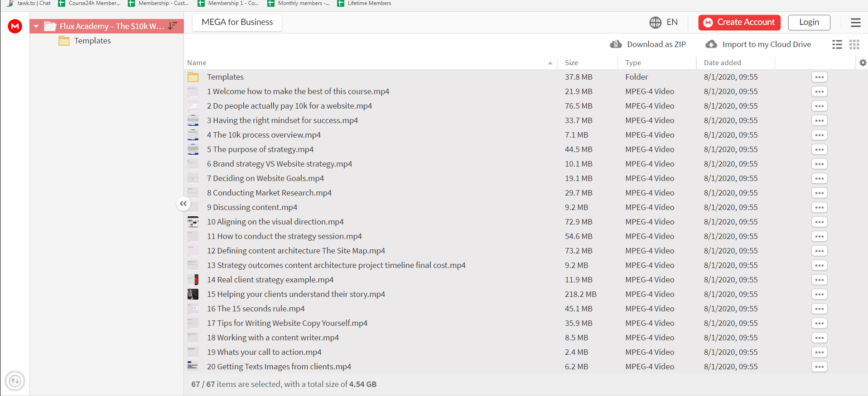The height and width of the screenshot is (396, 868).
Task: Open options for 5 The purpose of strategy
Action: tap(819, 149)
